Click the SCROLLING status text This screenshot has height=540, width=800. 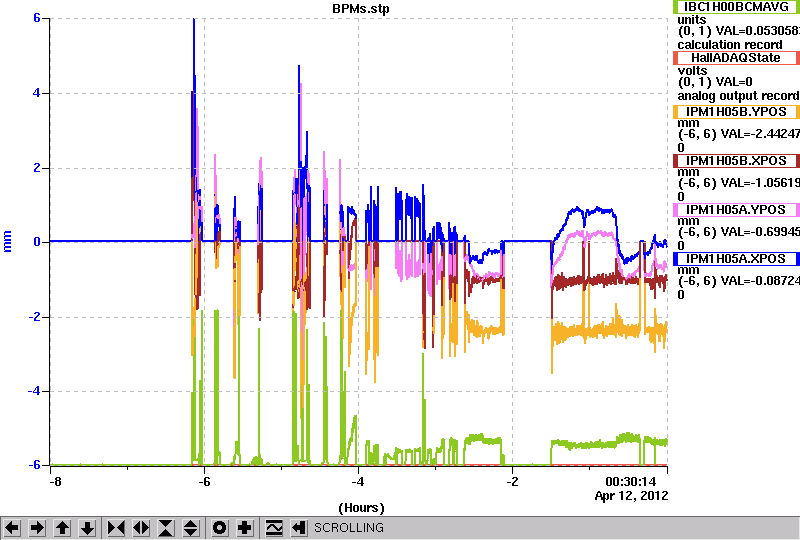tap(348, 528)
